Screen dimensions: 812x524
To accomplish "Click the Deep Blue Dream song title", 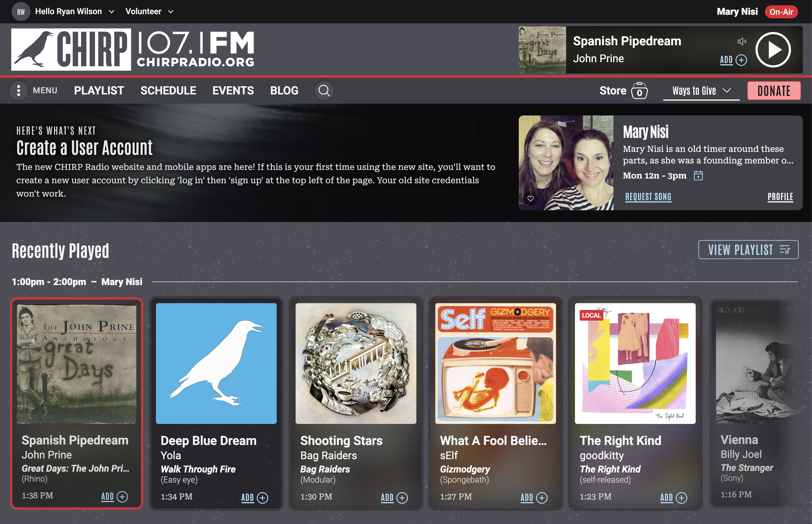I will [208, 441].
